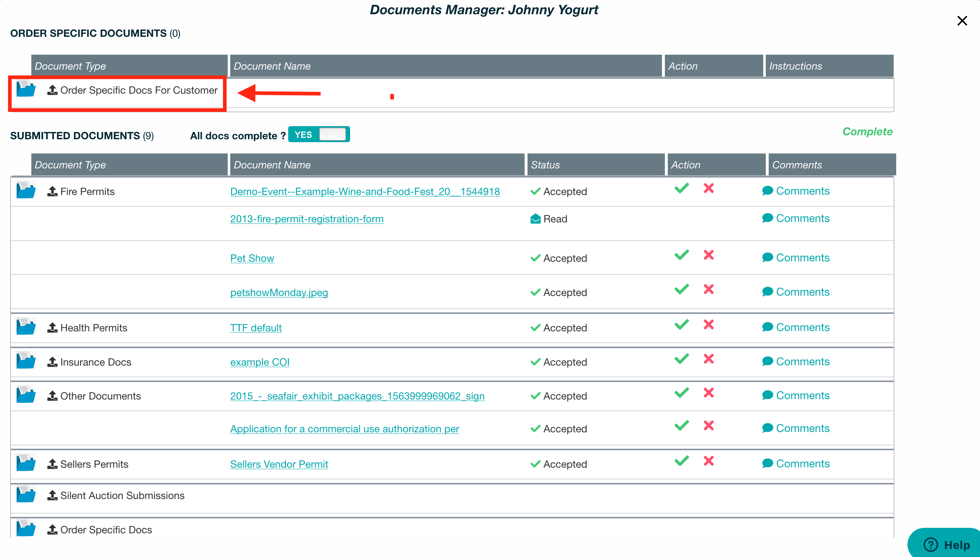Reject the example COI document
This screenshot has height=557, width=980.
(709, 359)
